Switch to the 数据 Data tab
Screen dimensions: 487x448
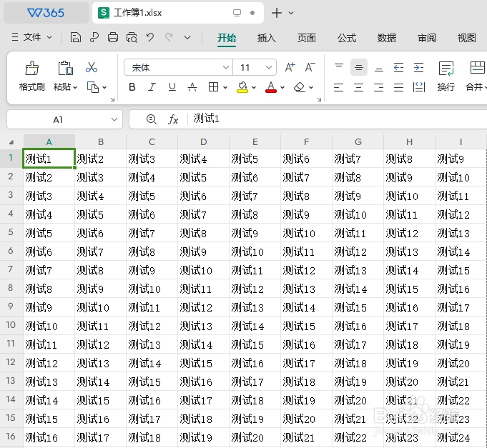click(x=386, y=38)
